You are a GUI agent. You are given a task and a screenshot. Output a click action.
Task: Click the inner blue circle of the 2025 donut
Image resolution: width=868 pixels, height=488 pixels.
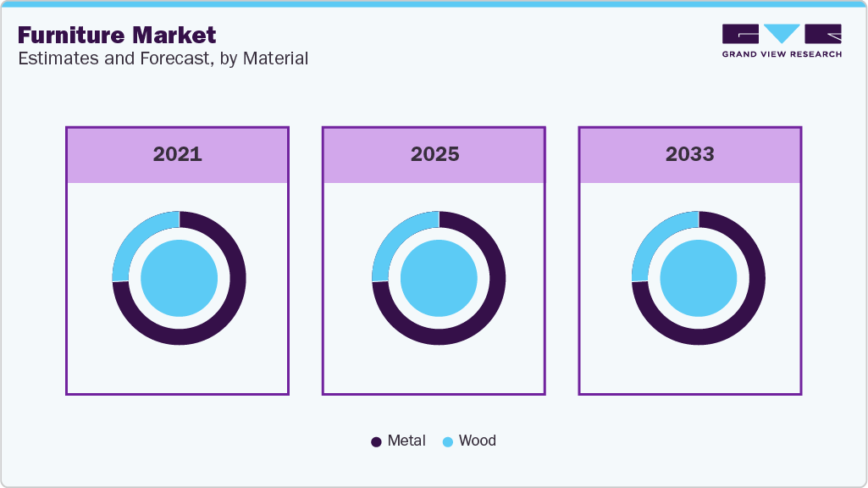[x=437, y=279]
